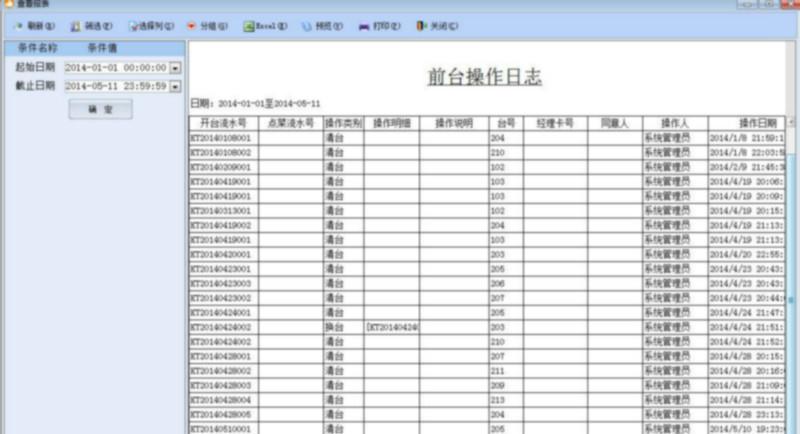Click the 开台流水号 column header
800x434 pixels.
[x=224, y=123]
